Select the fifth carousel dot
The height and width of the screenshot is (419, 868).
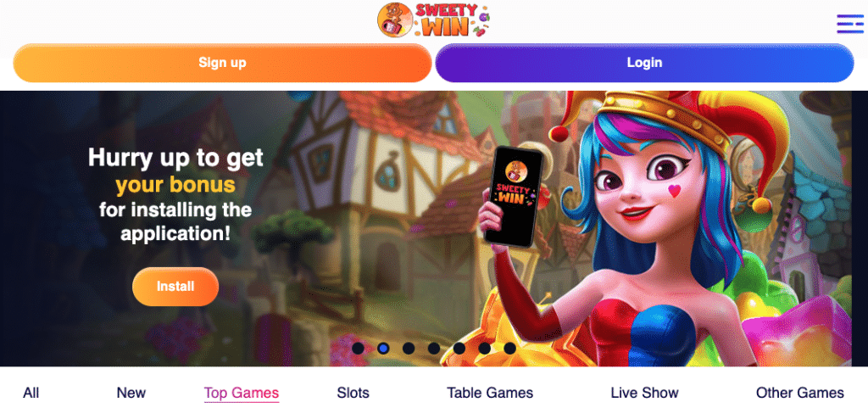459,348
